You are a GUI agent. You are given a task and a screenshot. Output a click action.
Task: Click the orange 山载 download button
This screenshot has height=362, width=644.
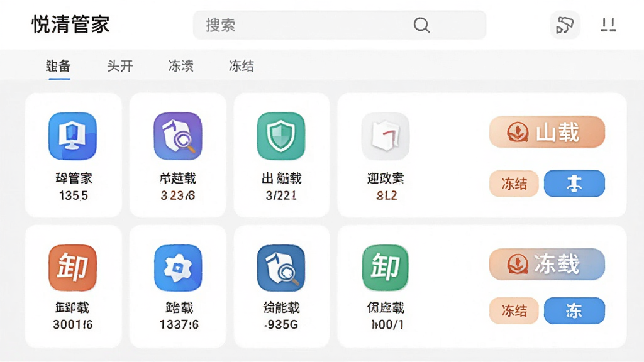(x=547, y=132)
